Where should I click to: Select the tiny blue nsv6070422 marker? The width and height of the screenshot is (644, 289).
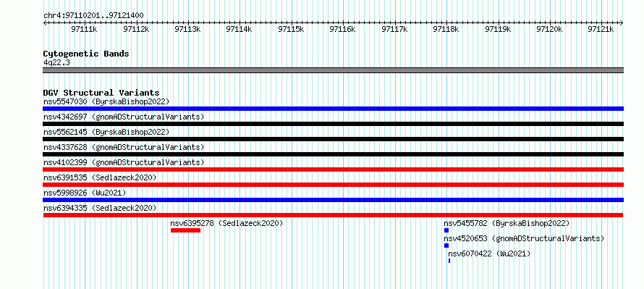tap(449, 261)
